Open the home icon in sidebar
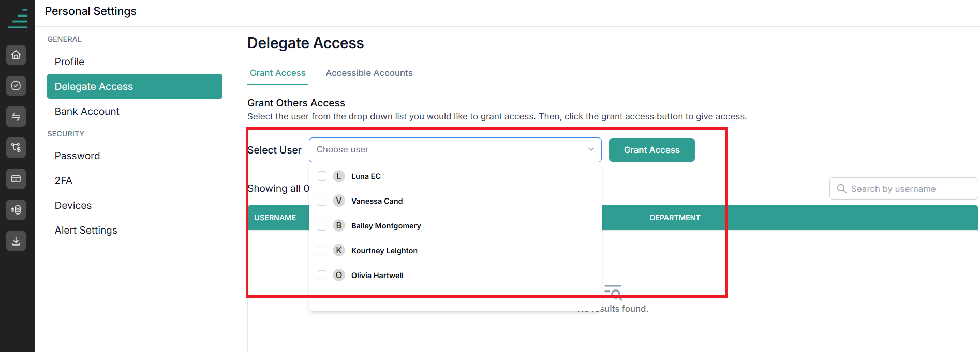 point(16,55)
